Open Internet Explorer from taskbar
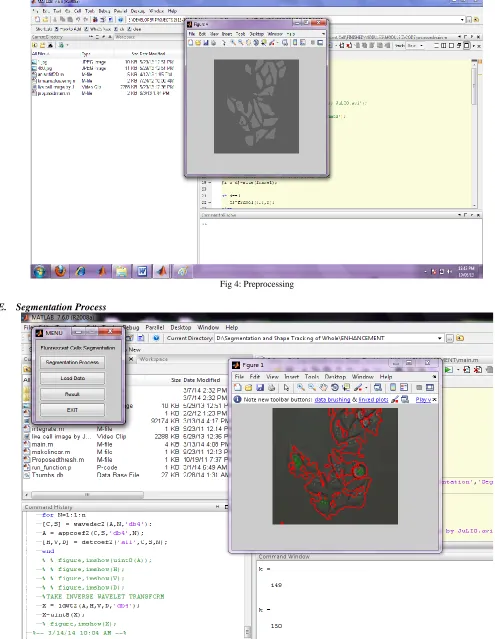The height and width of the screenshot is (639, 495). pos(81,271)
